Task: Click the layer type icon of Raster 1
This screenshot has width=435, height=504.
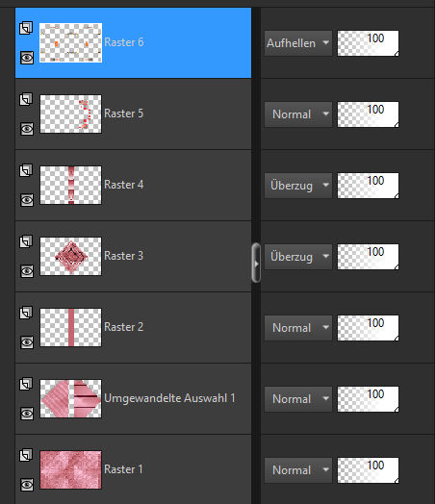Action: [26, 455]
